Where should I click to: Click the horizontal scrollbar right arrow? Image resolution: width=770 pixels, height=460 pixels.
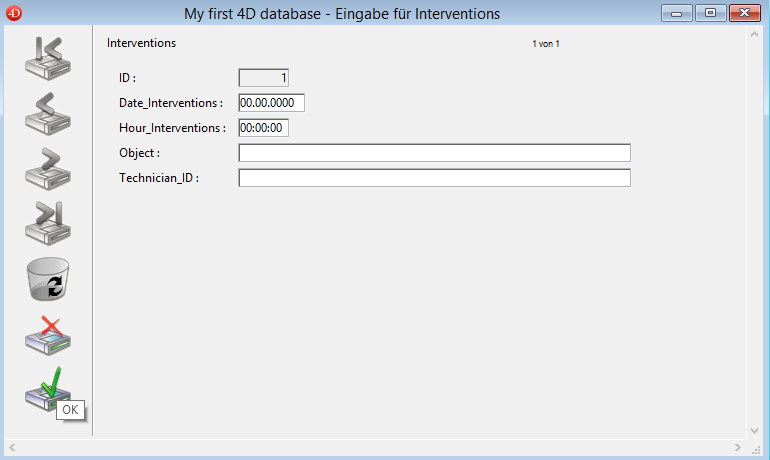pos(738,447)
